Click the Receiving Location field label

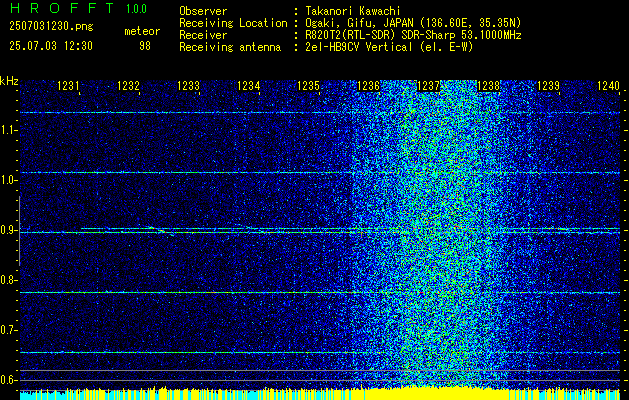[233, 23]
